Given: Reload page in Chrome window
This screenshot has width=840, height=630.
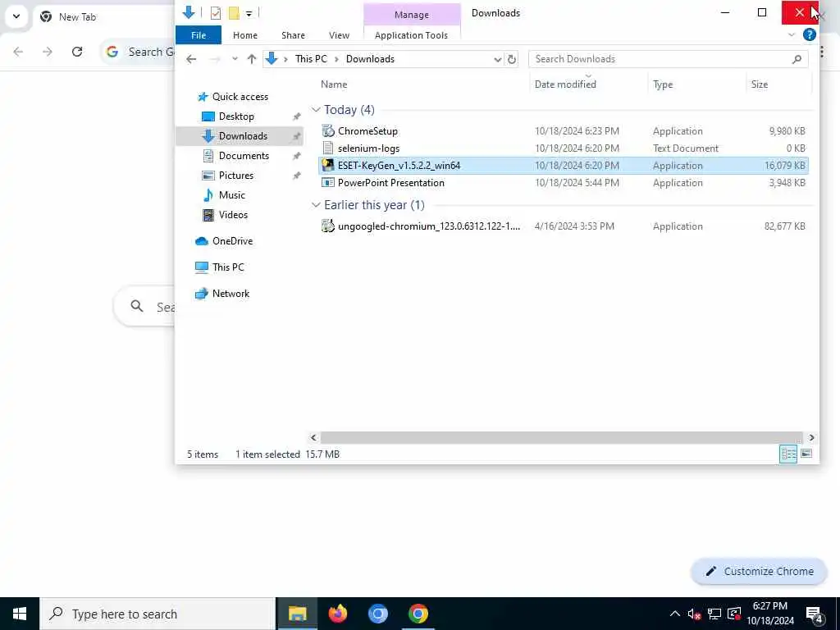Looking at the screenshot, I should pyautogui.click(x=77, y=52).
